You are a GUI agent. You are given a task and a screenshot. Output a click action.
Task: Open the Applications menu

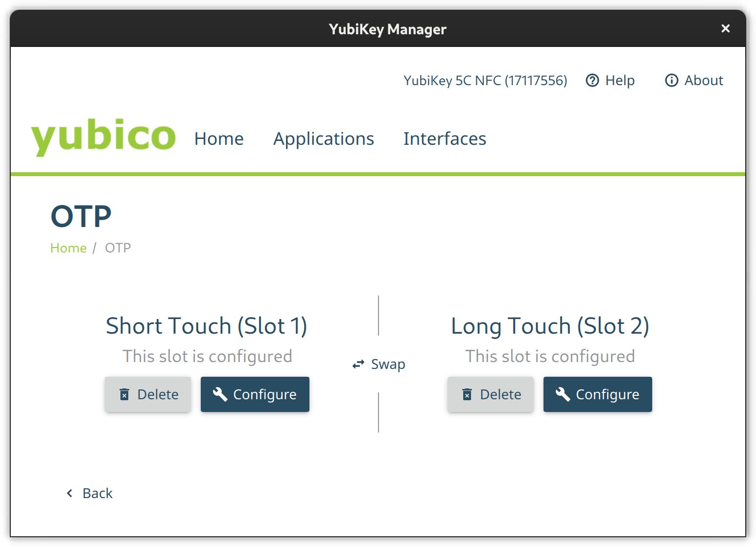point(324,139)
